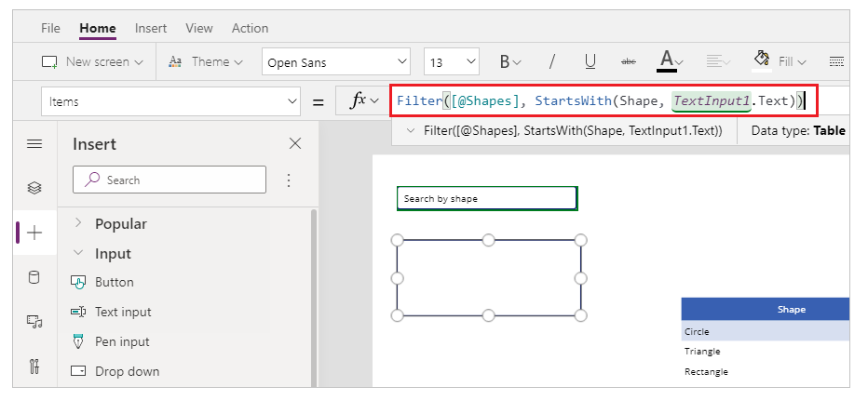This screenshot has width=868, height=400.
Task: Expand the Popular category
Action: pyautogui.click(x=78, y=222)
